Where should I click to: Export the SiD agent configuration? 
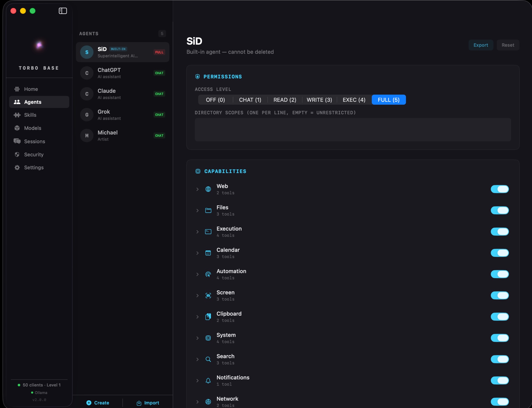click(481, 45)
